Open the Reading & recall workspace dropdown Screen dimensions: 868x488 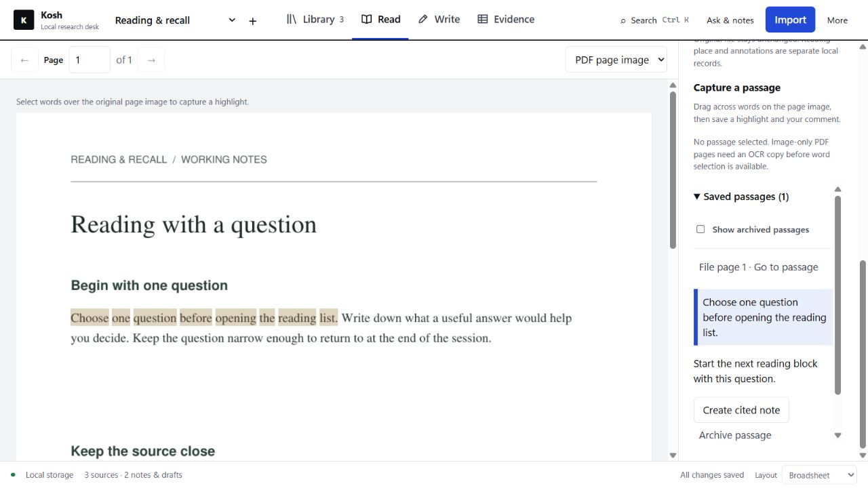pyautogui.click(x=176, y=20)
